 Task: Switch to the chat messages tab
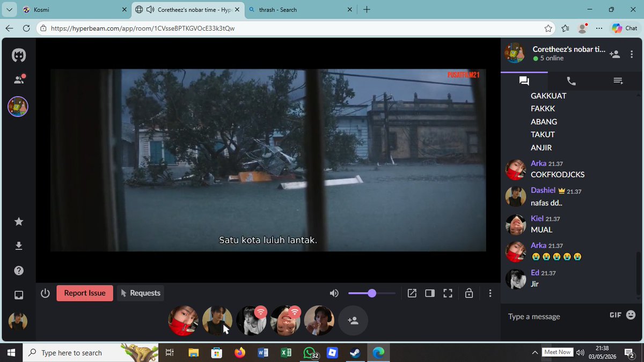click(524, 81)
